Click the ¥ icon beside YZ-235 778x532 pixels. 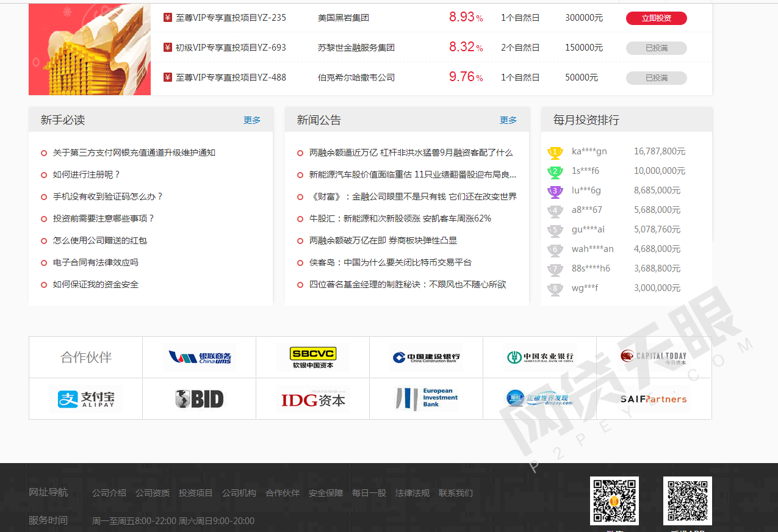click(168, 17)
